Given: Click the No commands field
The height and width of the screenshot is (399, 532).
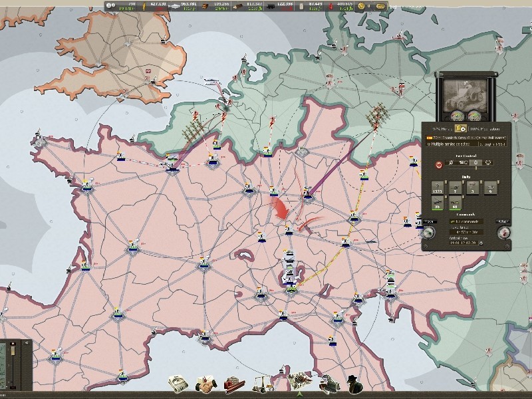Looking at the screenshot, I should tap(466, 221).
